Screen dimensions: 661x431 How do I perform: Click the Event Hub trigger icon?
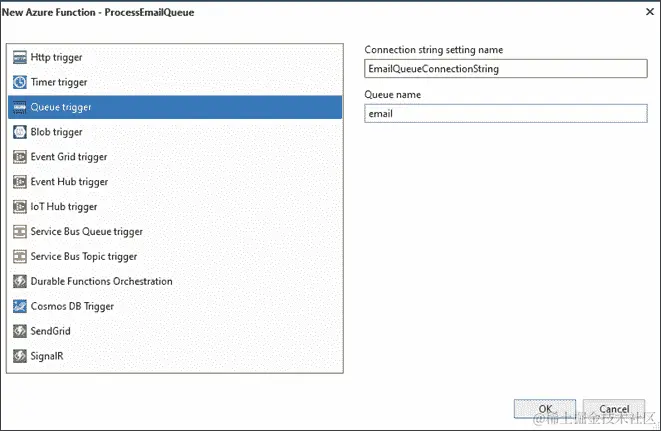point(19,182)
